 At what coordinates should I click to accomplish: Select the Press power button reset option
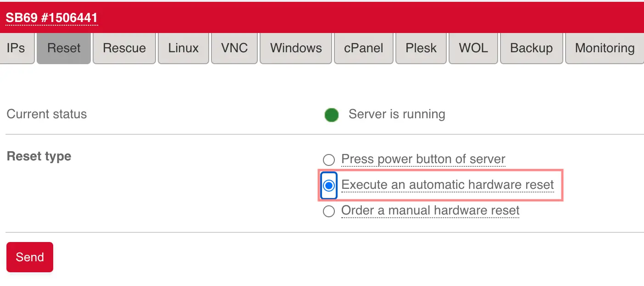(x=328, y=159)
